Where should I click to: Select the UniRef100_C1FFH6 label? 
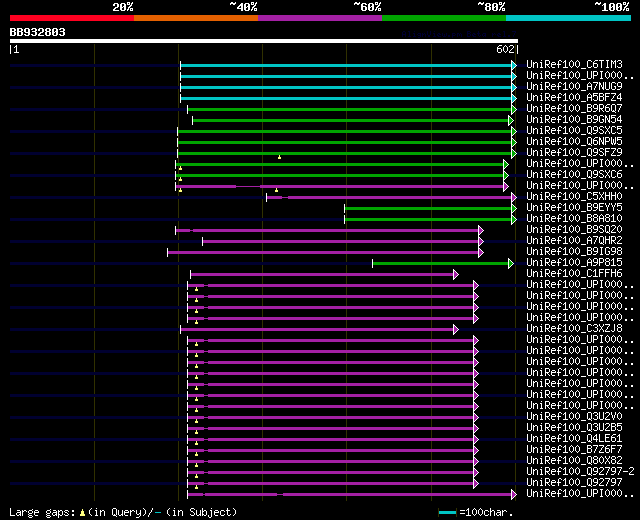click(x=574, y=274)
